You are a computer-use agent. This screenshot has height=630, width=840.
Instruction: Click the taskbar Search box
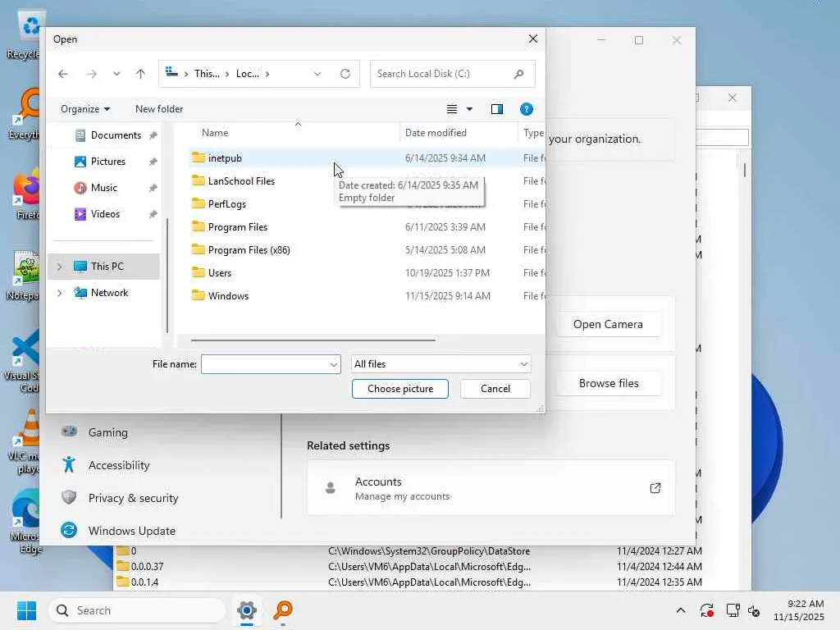[137, 610]
